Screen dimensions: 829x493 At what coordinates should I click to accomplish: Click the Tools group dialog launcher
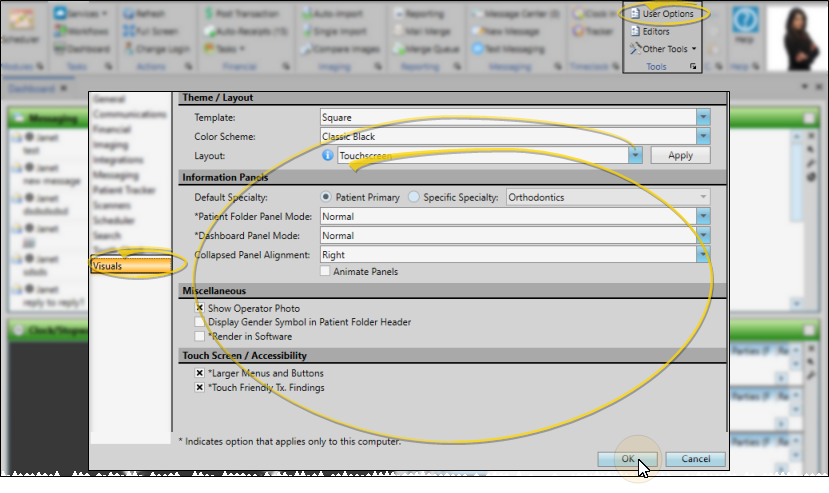(x=694, y=67)
